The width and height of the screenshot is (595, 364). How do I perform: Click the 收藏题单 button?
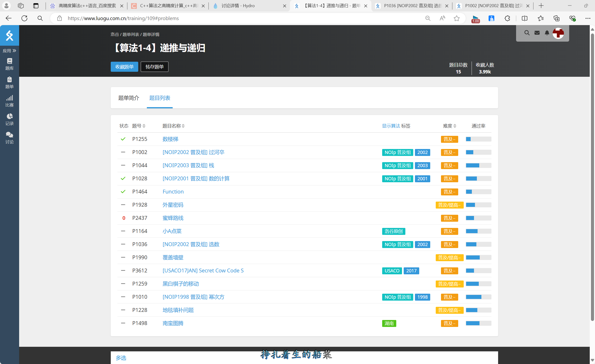[x=124, y=67]
